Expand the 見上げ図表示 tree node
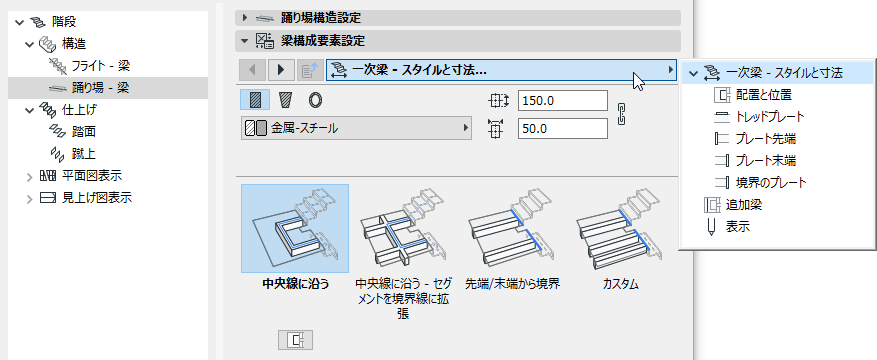 [x=30, y=199]
